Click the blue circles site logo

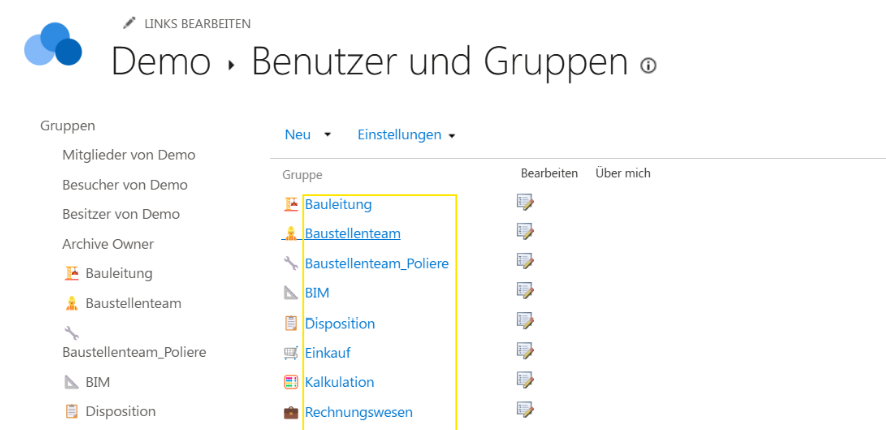(x=53, y=47)
